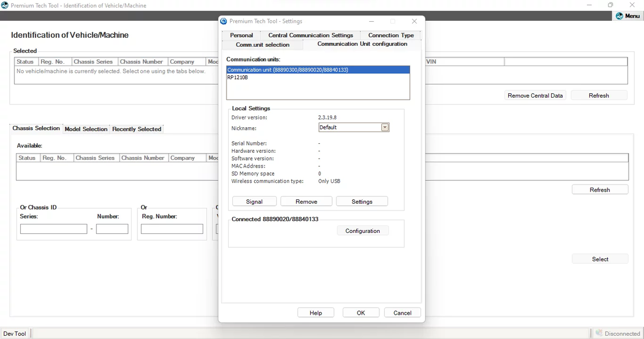Select the Comm.unit selection tab
644x339 pixels.
point(262,45)
